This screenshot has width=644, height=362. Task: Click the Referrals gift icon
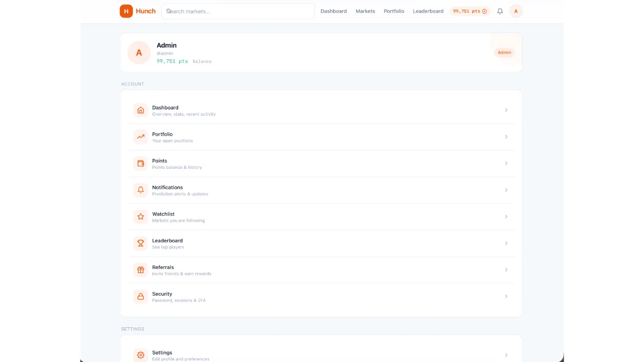[141, 270]
